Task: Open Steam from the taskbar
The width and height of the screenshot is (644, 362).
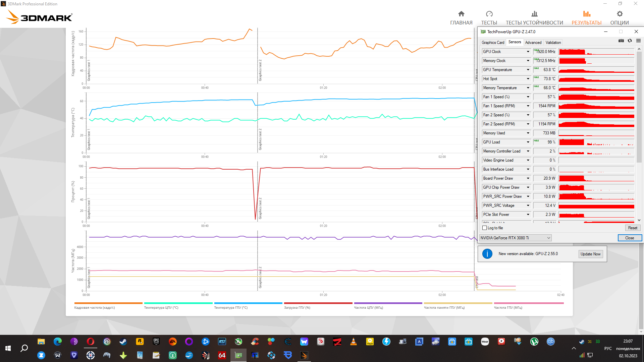Action: (123, 342)
